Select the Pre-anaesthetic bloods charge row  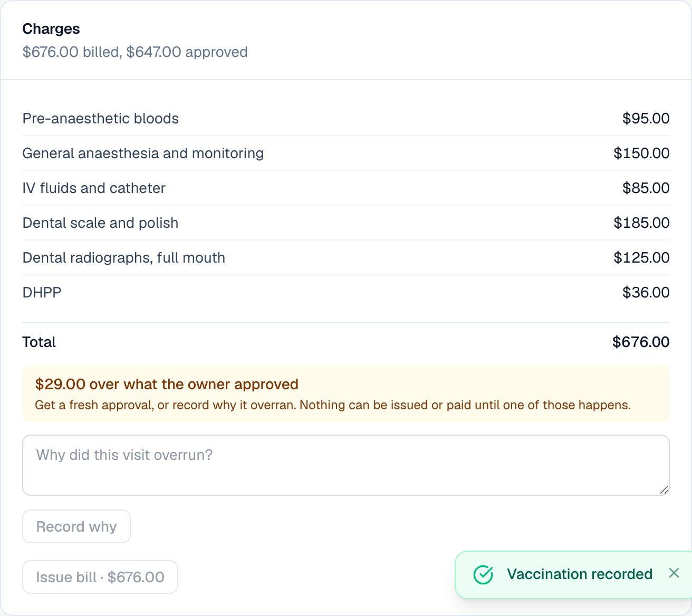pyautogui.click(x=346, y=119)
